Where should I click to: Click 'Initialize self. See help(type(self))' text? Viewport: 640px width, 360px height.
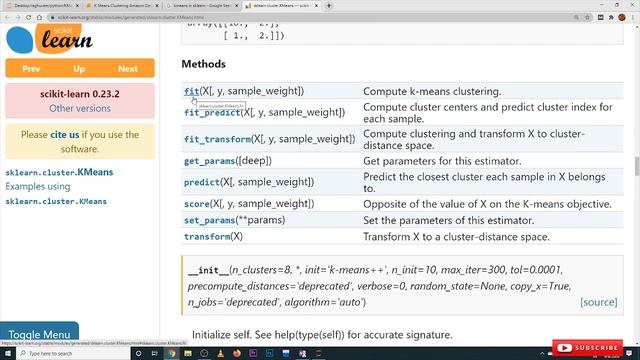322,335
